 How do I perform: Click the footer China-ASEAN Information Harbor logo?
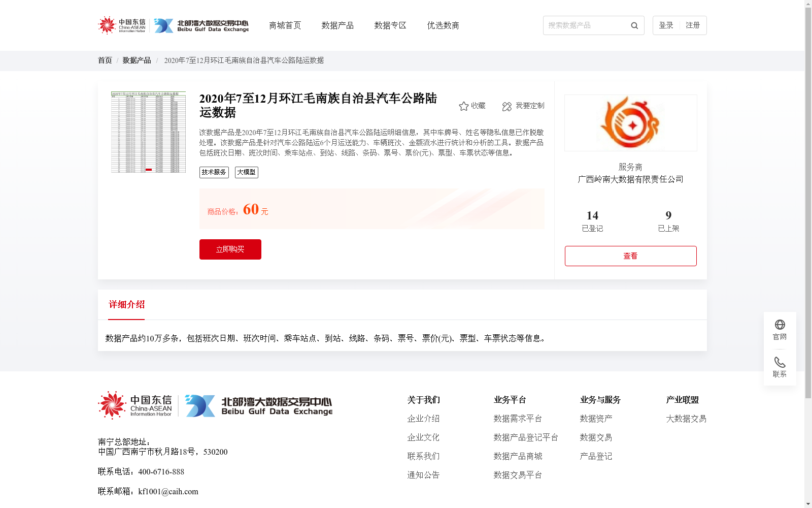[136, 405]
